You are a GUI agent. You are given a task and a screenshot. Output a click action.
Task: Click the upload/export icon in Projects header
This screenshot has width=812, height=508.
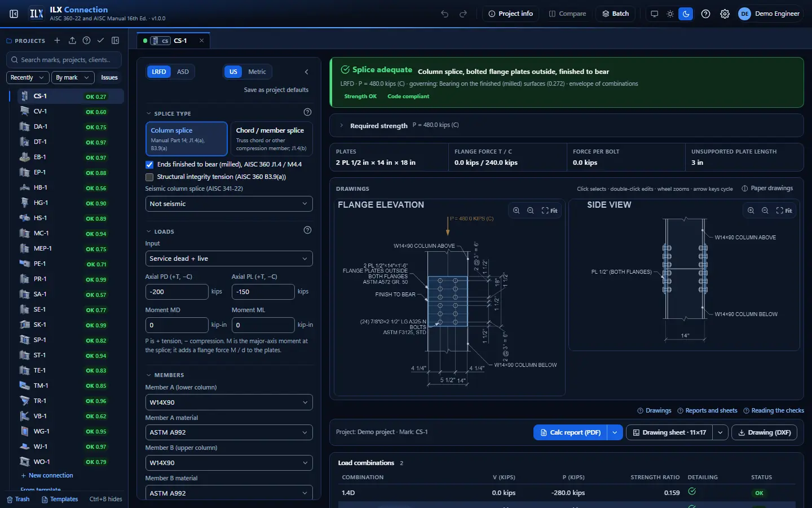point(72,41)
